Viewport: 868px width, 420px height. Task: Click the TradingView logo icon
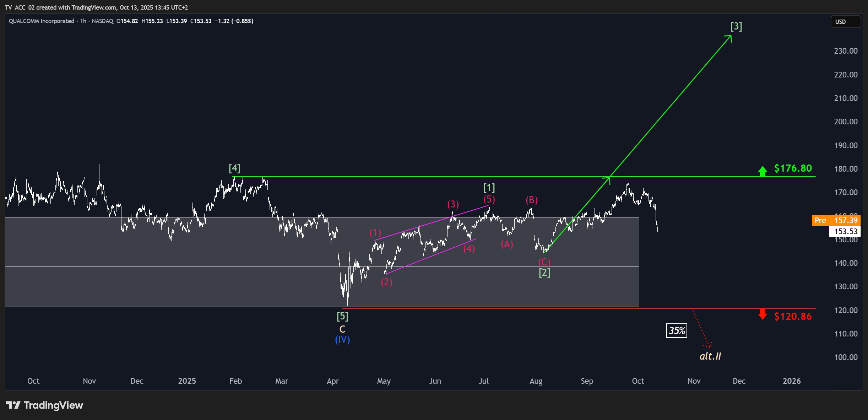click(13, 405)
